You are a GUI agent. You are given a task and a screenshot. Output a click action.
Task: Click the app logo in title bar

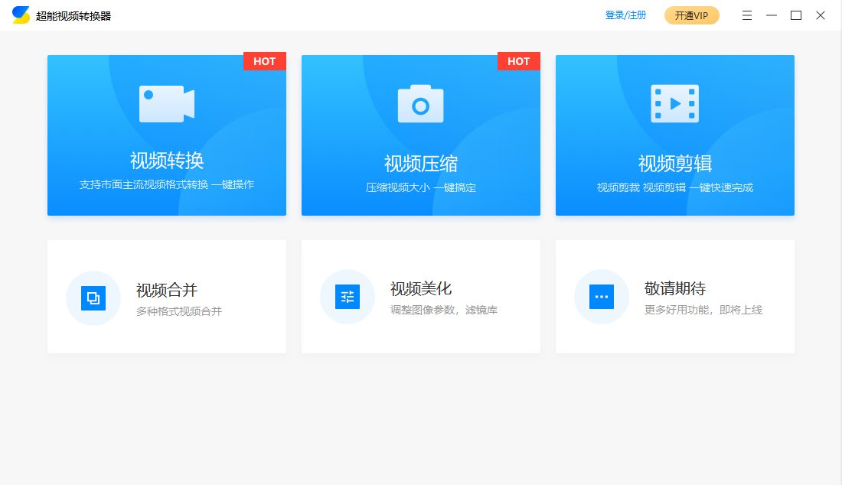coord(21,15)
